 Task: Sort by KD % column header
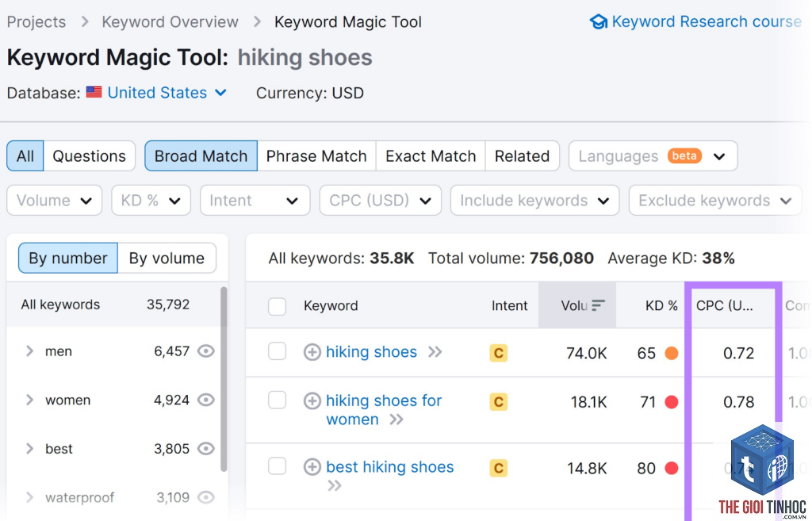[661, 305]
